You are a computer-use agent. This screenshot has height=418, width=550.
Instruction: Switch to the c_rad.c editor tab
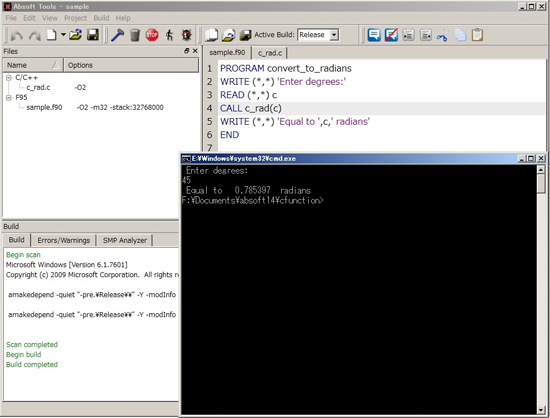(270, 53)
